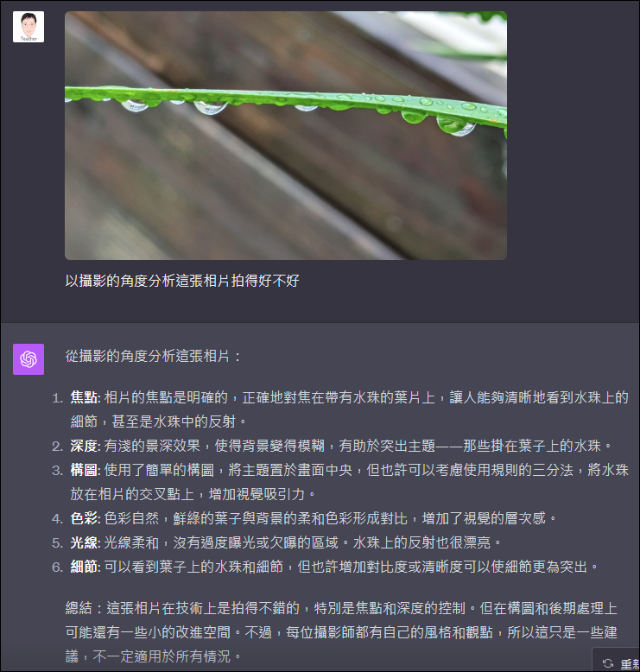Click the bold heading 細節 in item 6
Image resolution: width=640 pixels, height=672 pixels.
pyautogui.click(x=84, y=567)
